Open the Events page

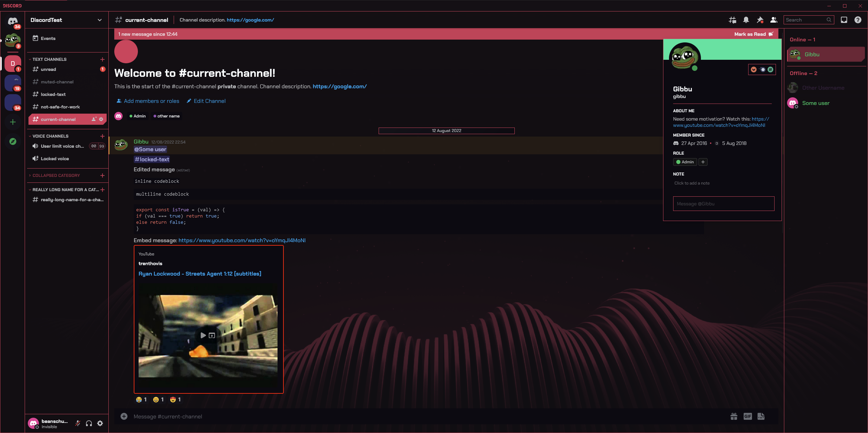[48, 38]
